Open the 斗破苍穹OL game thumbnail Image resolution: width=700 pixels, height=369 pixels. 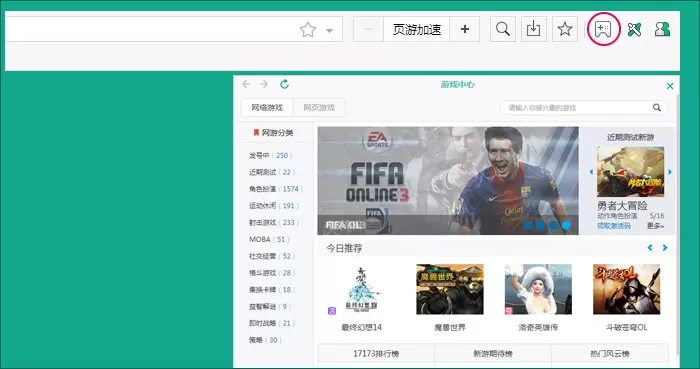626,289
